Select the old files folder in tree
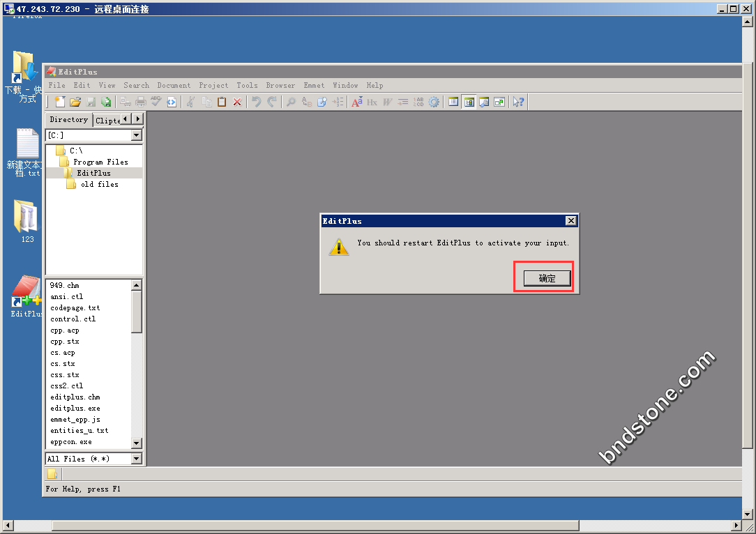This screenshot has width=756, height=534. point(99,184)
